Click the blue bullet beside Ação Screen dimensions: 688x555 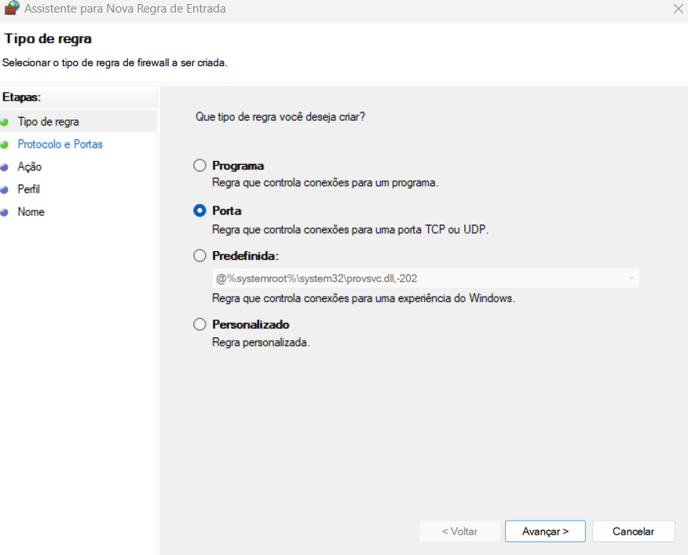(4, 167)
